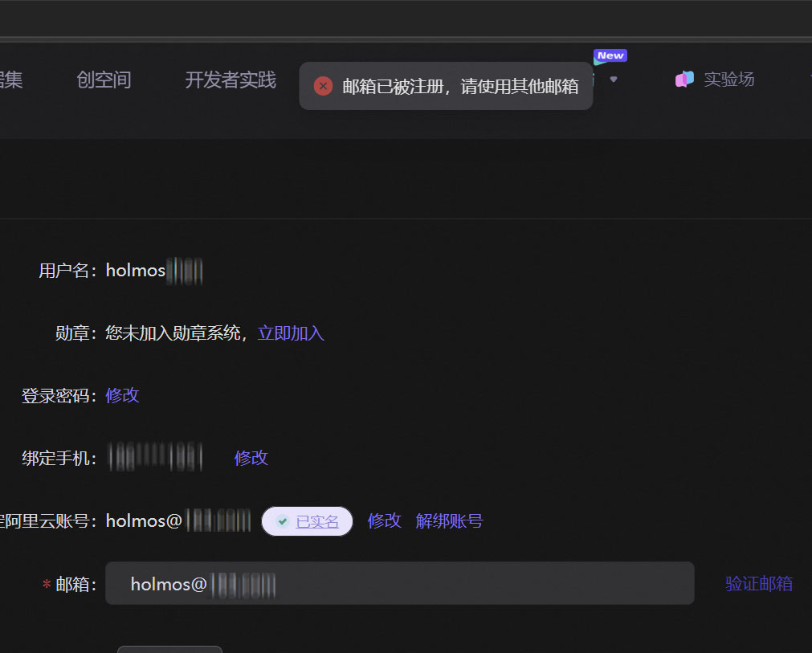
Task: Click the 立即加入 badge system link
Action: coord(291,333)
